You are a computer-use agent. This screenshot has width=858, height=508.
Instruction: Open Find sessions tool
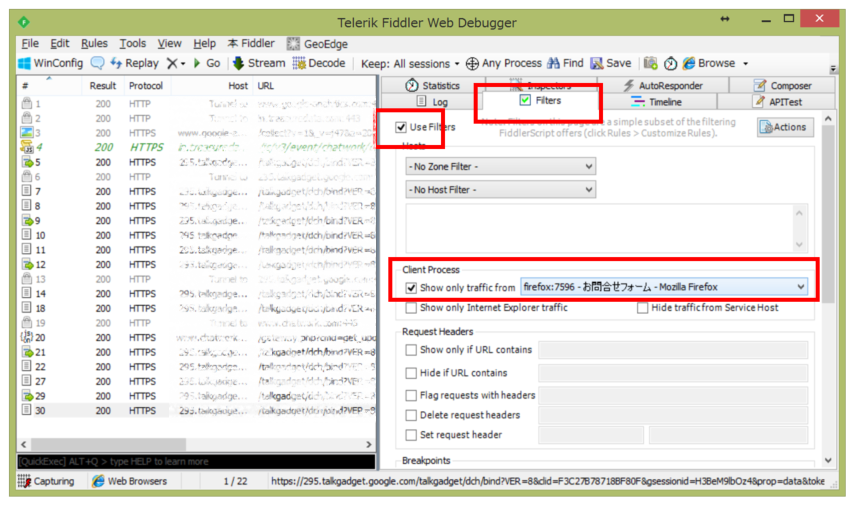(565, 64)
